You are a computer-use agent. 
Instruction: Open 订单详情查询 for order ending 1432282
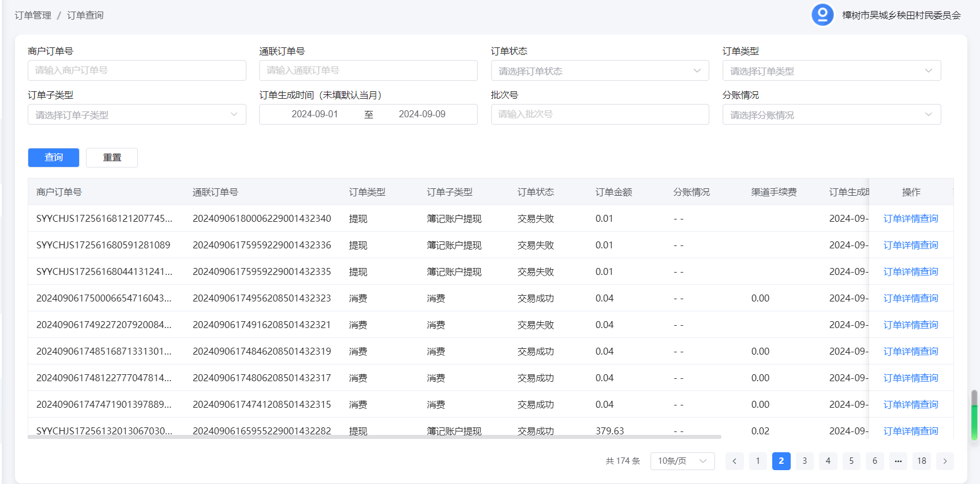911,431
